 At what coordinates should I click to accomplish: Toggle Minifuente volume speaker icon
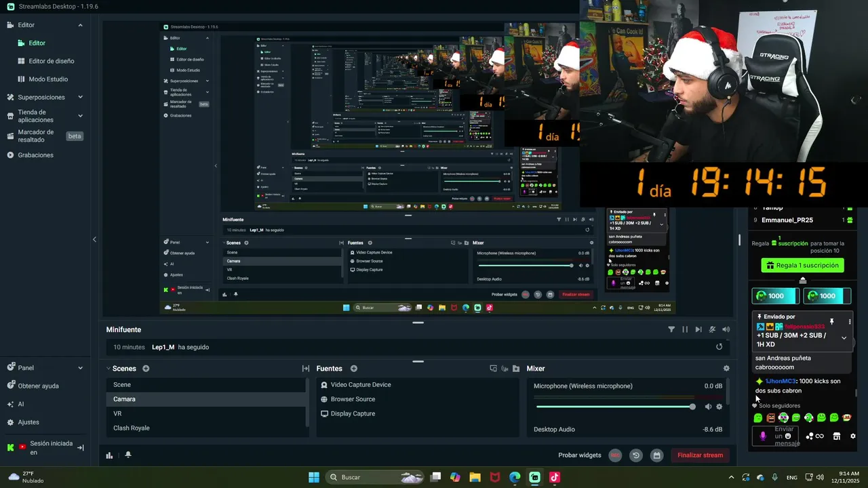pyautogui.click(x=726, y=329)
